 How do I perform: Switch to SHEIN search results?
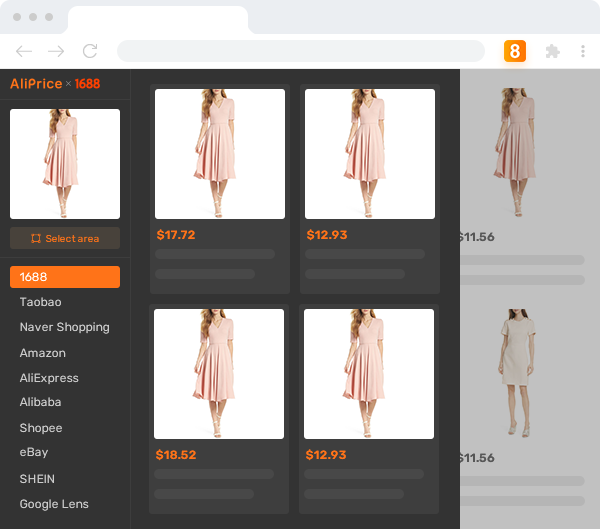pyautogui.click(x=37, y=478)
